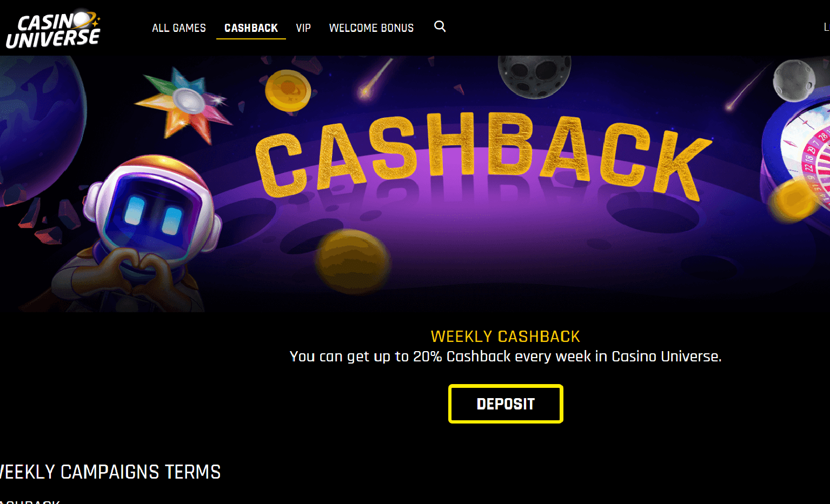Open the WELCOME BONUS page

[371, 28]
